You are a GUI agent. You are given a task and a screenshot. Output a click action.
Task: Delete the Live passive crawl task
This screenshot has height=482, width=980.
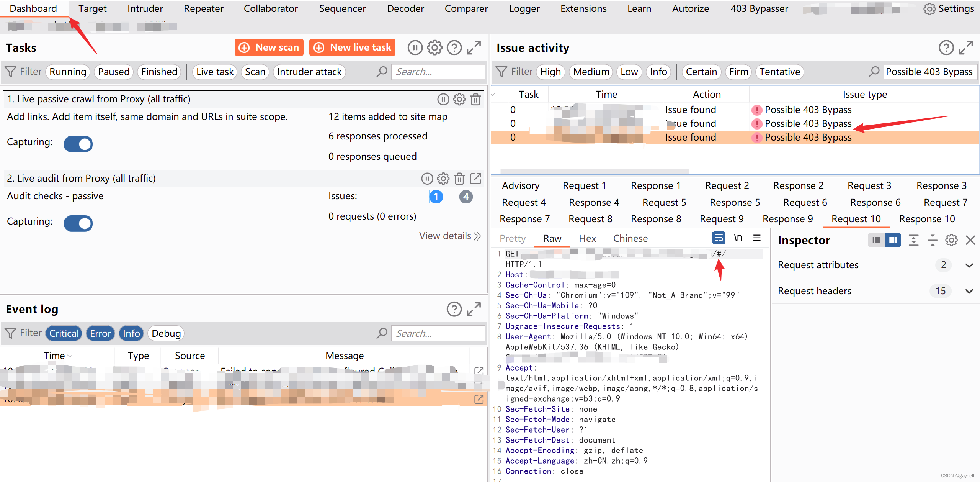(475, 100)
